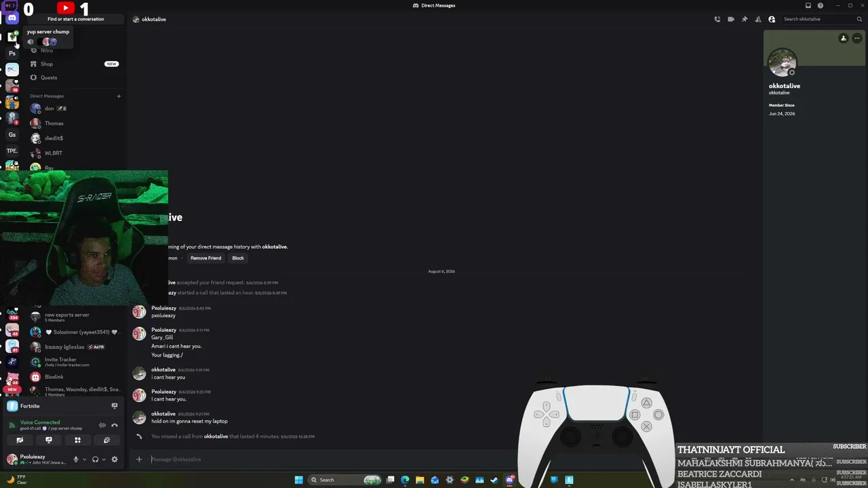Open the new esports server group
The height and width of the screenshot is (488, 868).
(x=76, y=317)
